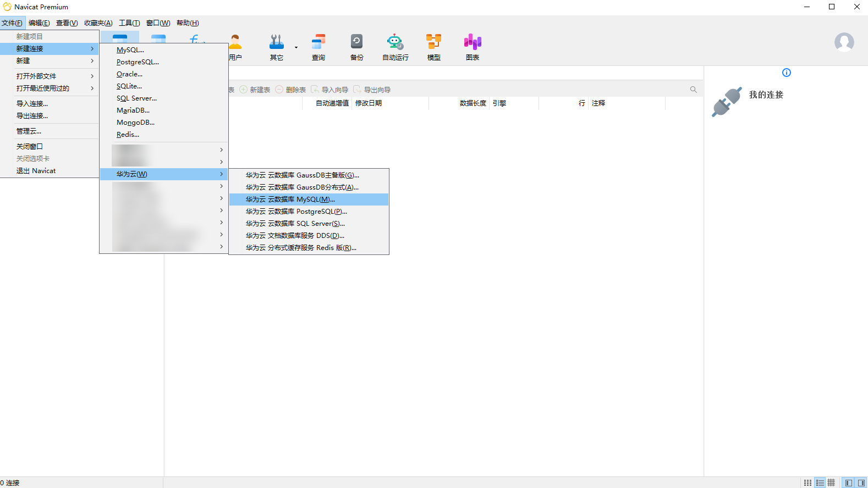Click the user avatar profile icon
The image size is (868, 488).
pyautogui.click(x=844, y=42)
